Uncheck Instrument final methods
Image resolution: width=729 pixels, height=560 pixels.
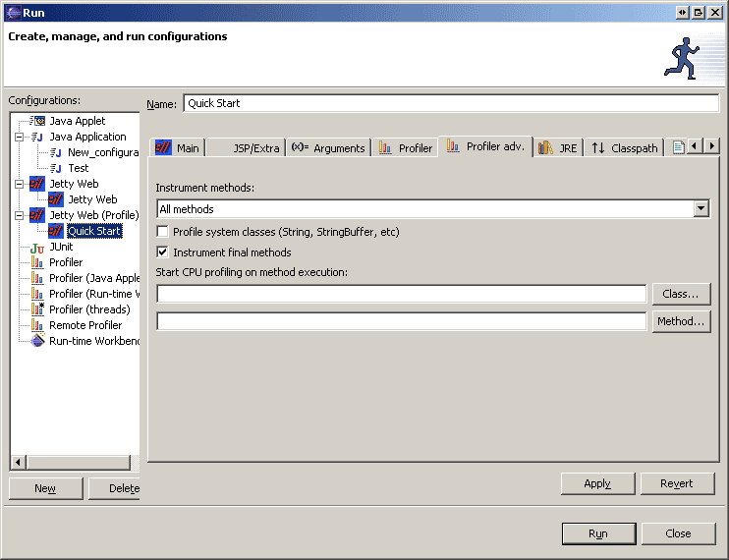[162, 252]
